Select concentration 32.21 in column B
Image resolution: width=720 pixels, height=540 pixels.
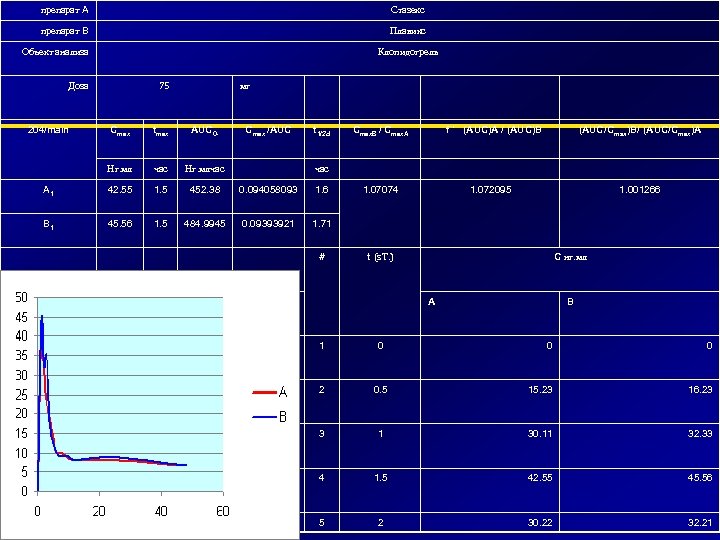point(640,523)
